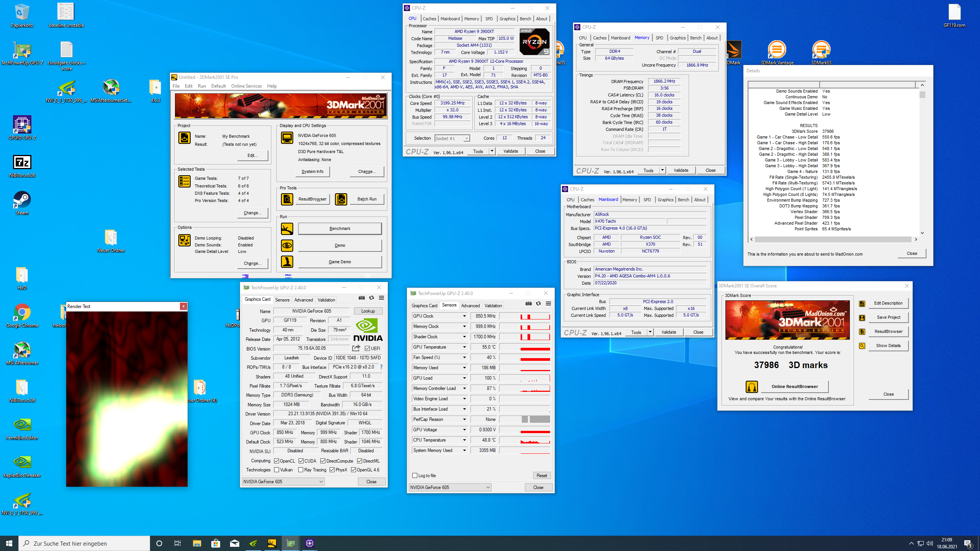Switch to SPD tab in CPU-Z Memory window
Image resolution: width=980 pixels, height=551 pixels.
pos(659,38)
